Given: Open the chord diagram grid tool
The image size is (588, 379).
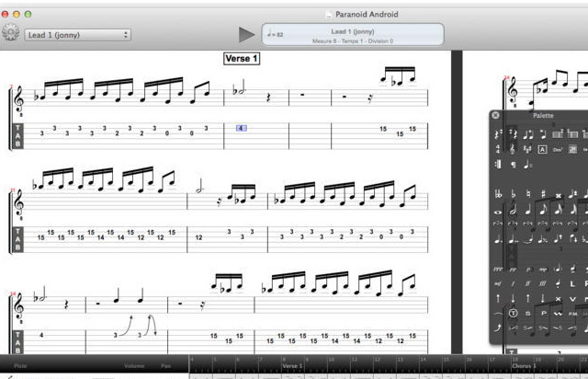Looking at the screenshot, I should (572, 149).
